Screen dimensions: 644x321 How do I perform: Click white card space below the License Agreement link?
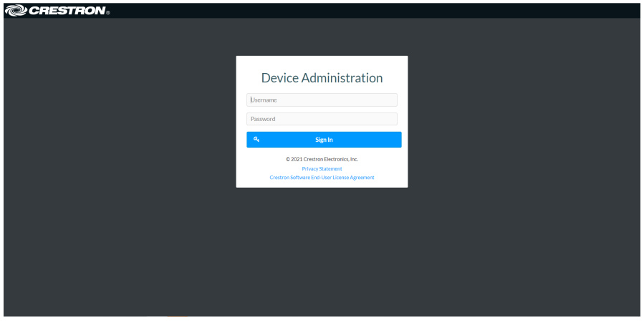322,183
